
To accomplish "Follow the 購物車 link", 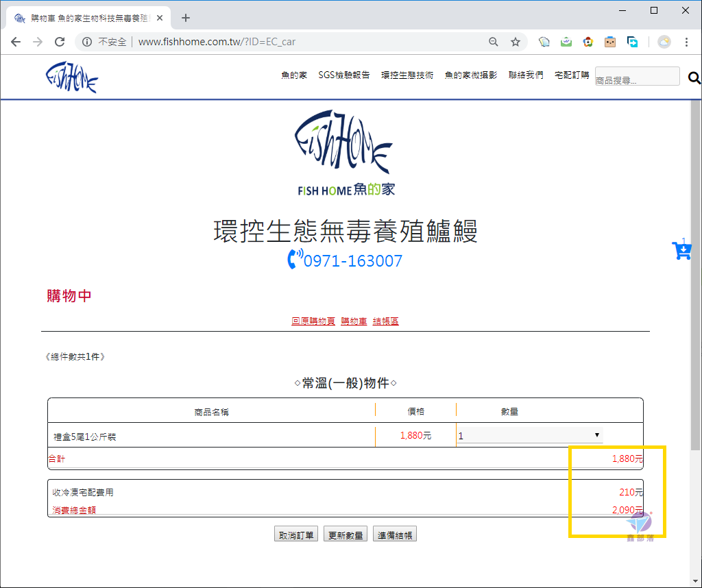I will click(x=354, y=321).
